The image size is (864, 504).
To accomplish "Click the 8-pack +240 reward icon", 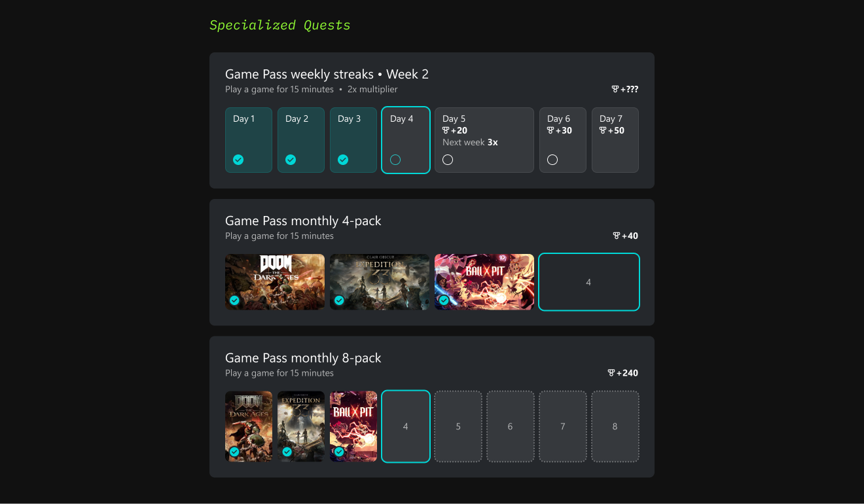I will pyautogui.click(x=611, y=373).
